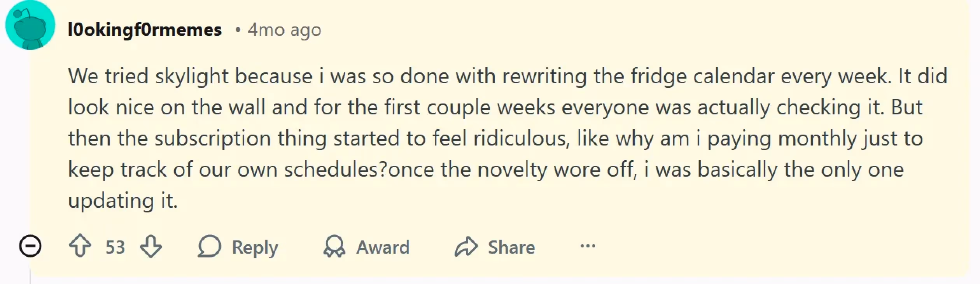Expand more options via the ellipsis
The width and height of the screenshot is (980, 284).
point(588,247)
